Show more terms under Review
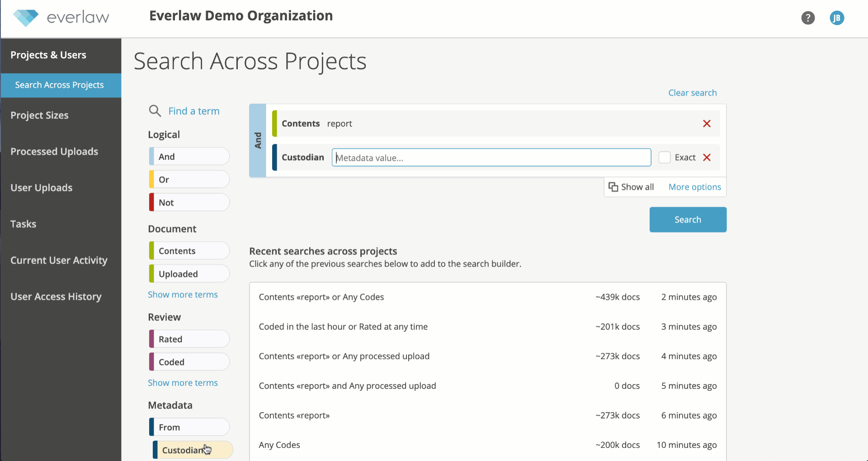The width and height of the screenshot is (868, 461). [x=183, y=383]
